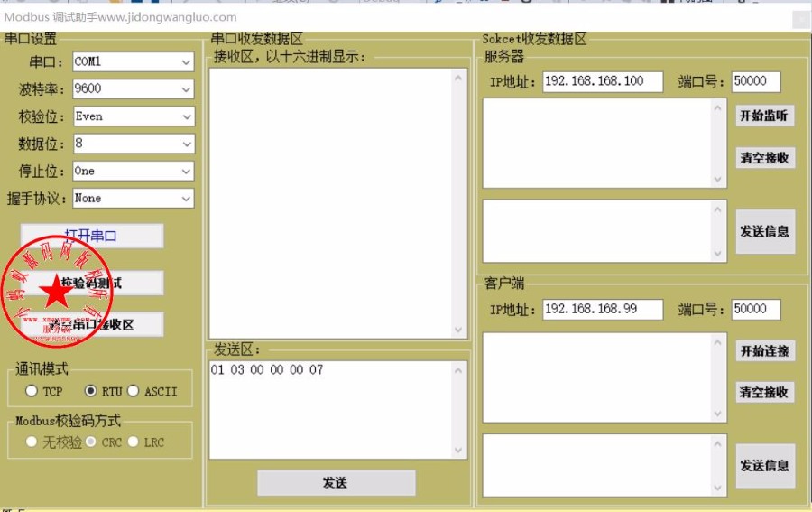Click the 服务器 section label
This screenshot has height=512, width=812.
click(503, 57)
